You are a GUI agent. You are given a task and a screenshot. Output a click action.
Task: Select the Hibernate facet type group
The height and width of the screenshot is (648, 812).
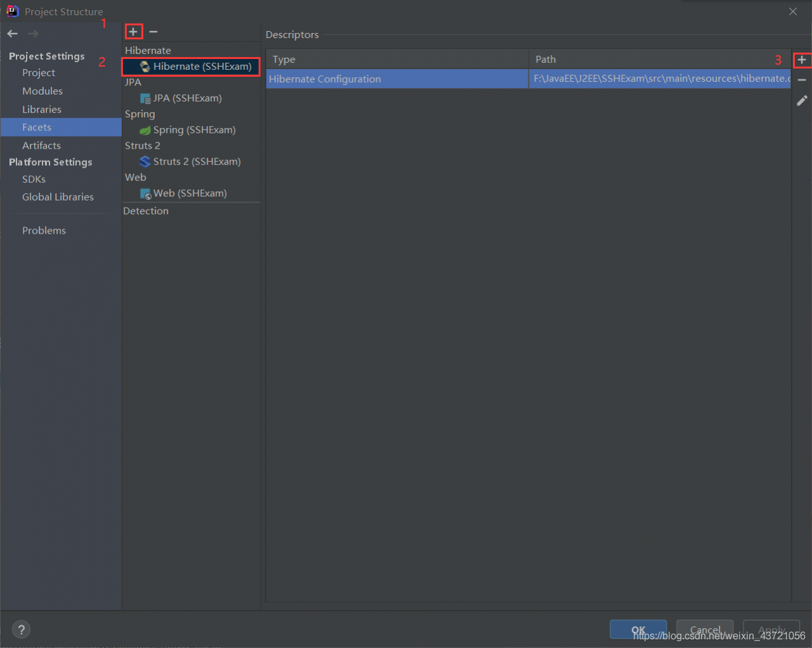pos(148,51)
